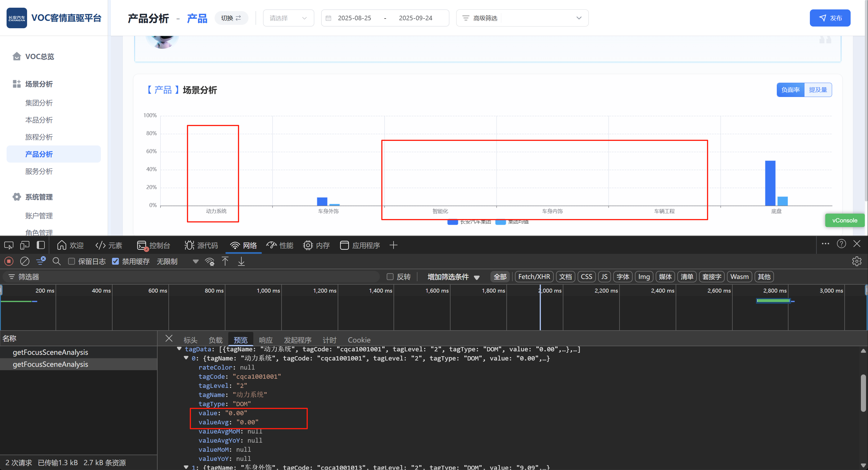The height and width of the screenshot is (470, 868).
Task: Click the export HAR download arrow
Action: tap(241, 261)
